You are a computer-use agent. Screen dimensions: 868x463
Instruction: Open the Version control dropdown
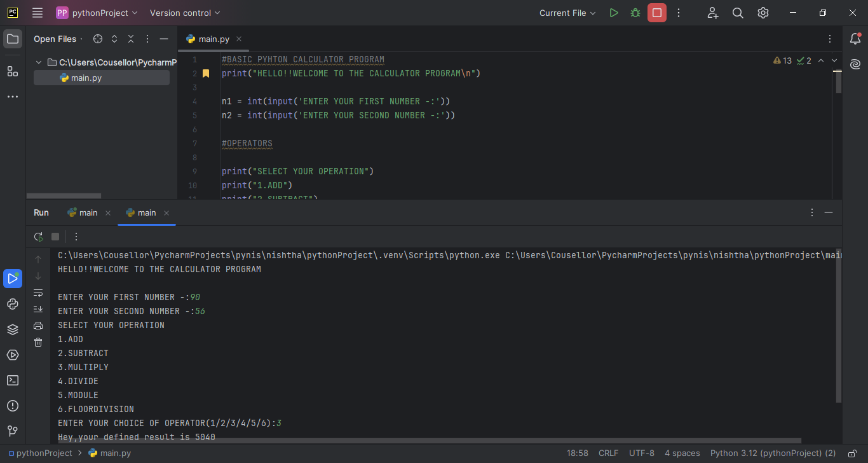(x=185, y=13)
